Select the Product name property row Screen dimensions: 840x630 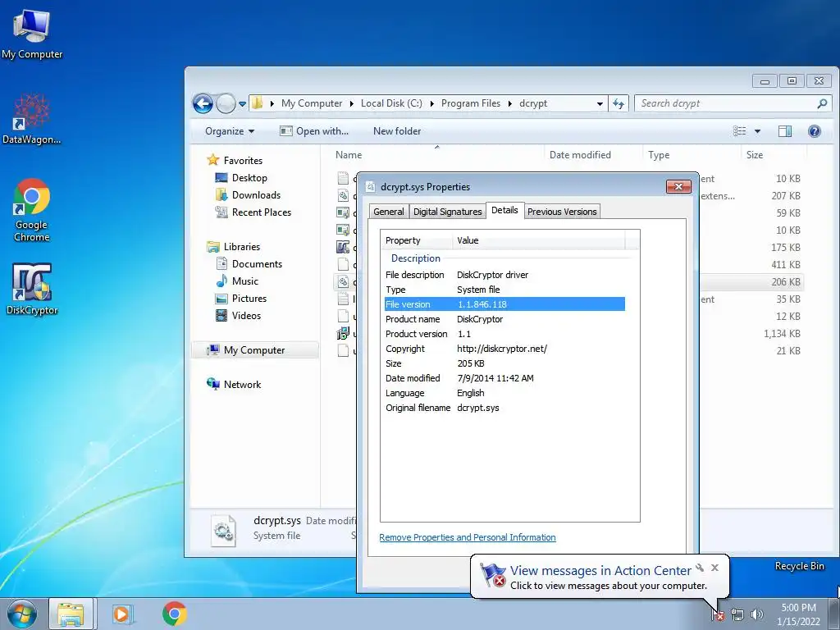coord(504,319)
